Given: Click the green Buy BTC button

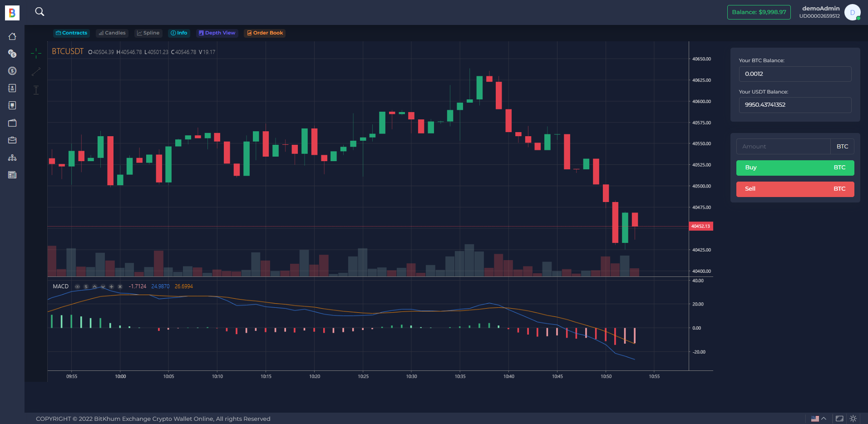Looking at the screenshot, I should click(x=795, y=168).
